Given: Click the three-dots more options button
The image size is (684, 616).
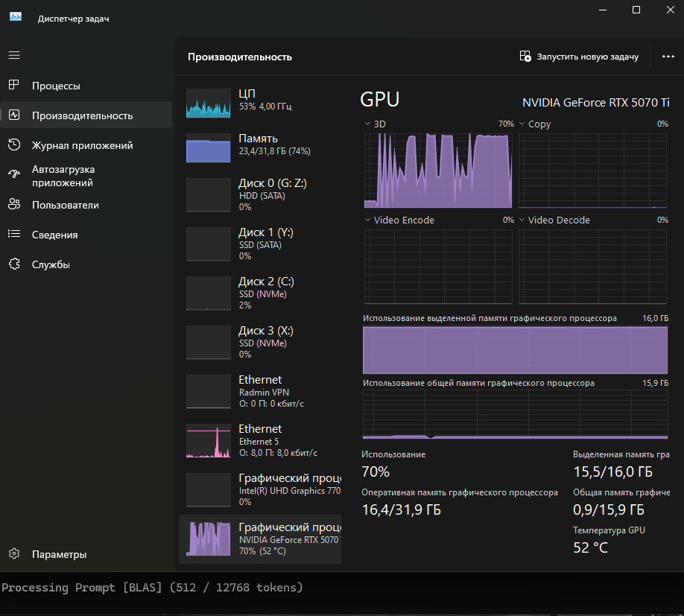Looking at the screenshot, I should (667, 57).
